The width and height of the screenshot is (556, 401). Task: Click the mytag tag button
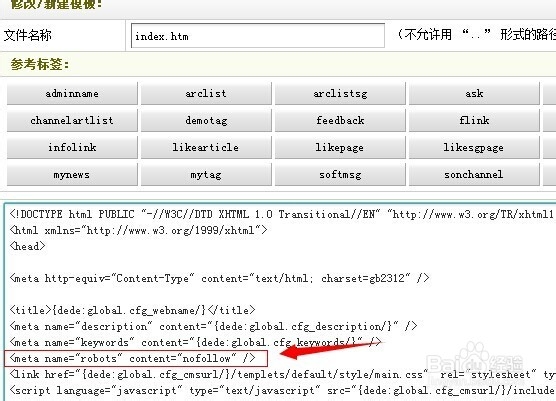206,174
